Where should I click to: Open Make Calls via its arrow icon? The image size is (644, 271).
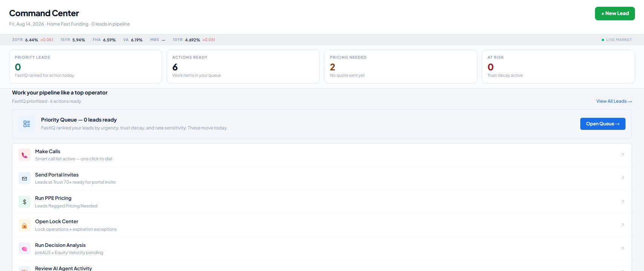[x=623, y=155]
